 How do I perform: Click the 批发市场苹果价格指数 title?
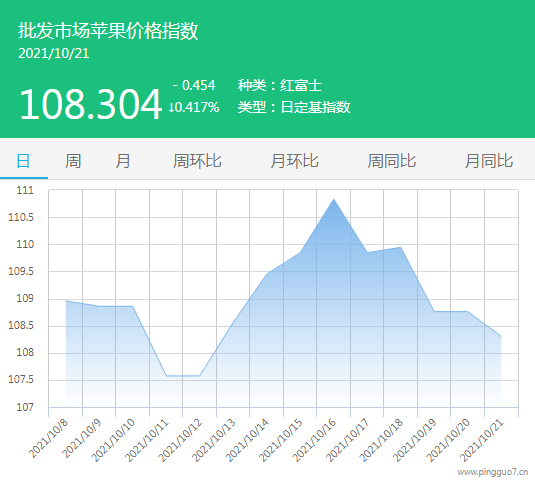click(x=108, y=31)
